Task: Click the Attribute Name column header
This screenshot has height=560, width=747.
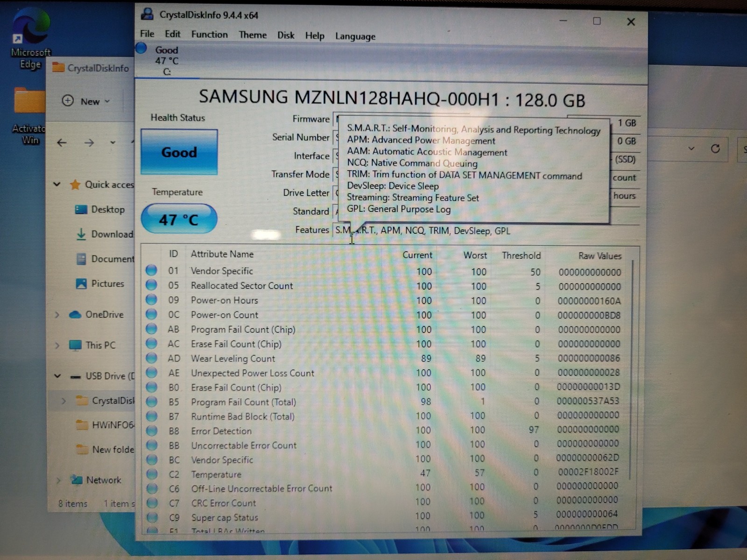Action: pos(222,254)
